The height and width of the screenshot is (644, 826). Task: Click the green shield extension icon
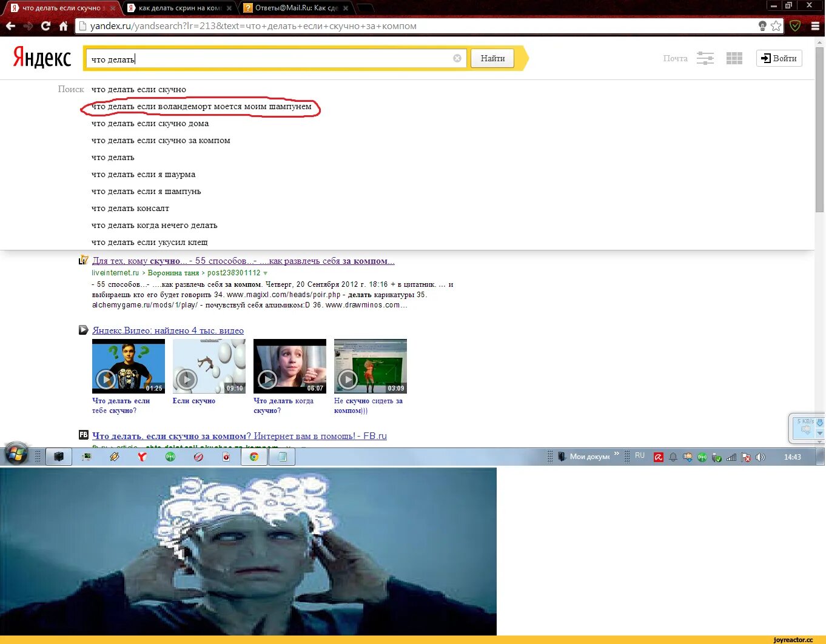(x=795, y=26)
